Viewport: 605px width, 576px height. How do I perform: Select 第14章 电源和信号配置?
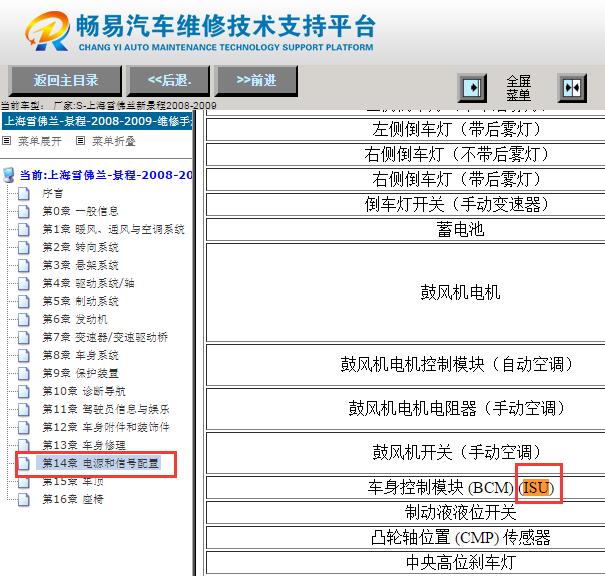click(98, 463)
